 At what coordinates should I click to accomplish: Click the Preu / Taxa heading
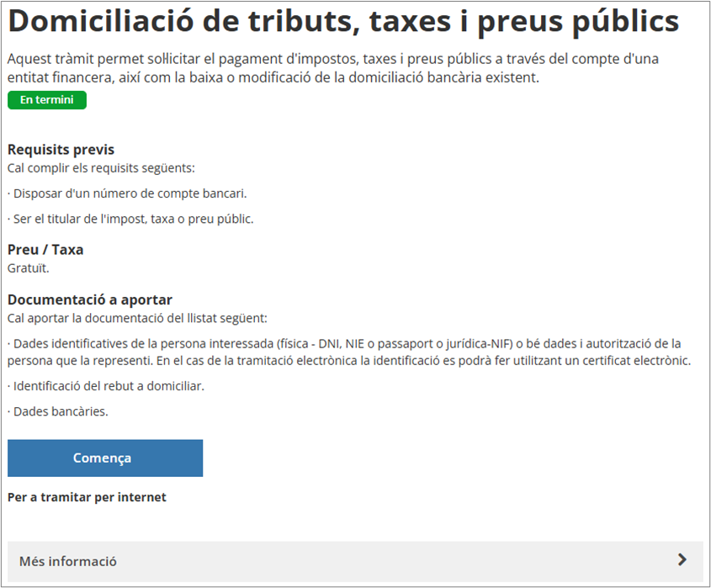tap(45, 250)
